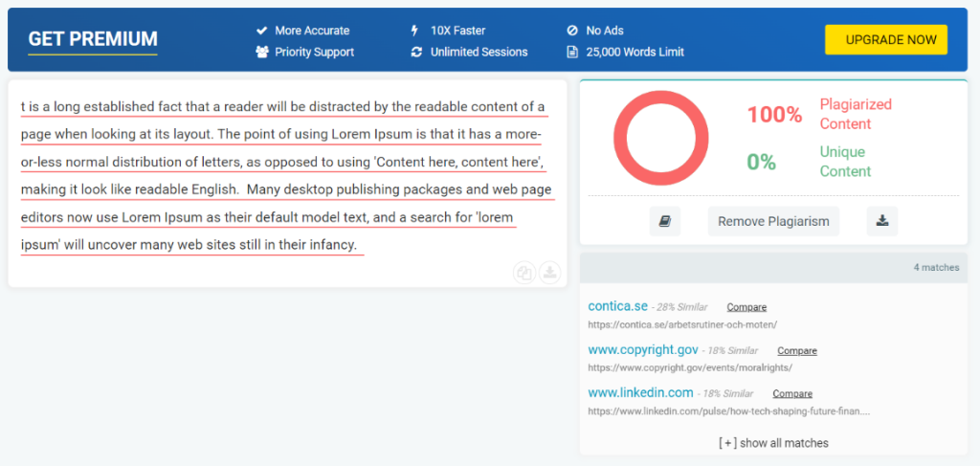Image resolution: width=980 pixels, height=466 pixels.
Task: Click the linkedin.com pulse URL text
Action: pos(728,411)
